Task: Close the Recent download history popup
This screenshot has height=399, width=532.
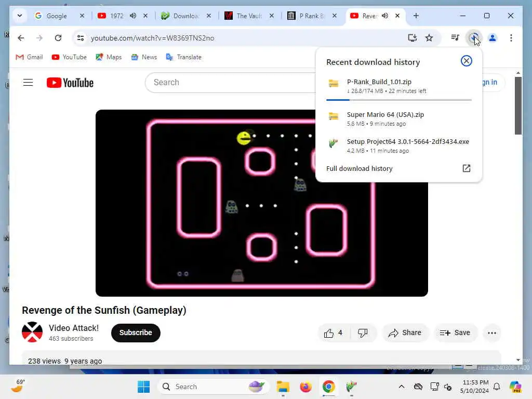Action: point(466,61)
